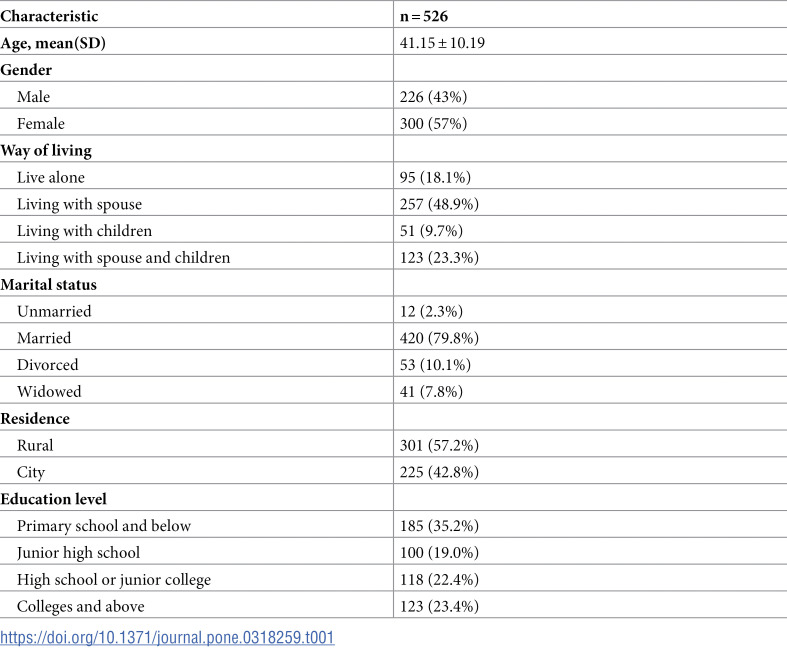This screenshot has height=648, width=787.
Task: Open the doi.org journal.pone.0318259.t001 link
Action: (167, 637)
